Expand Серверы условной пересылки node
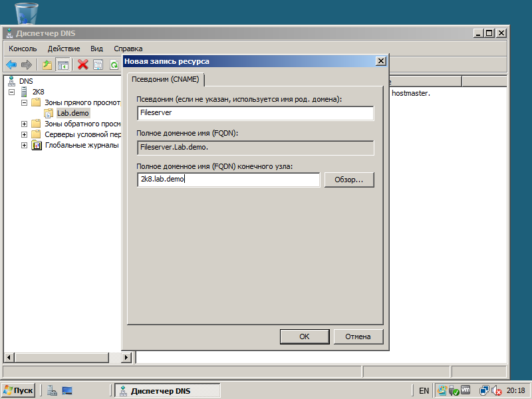Screen dimensions: 532x399 click(x=24, y=135)
